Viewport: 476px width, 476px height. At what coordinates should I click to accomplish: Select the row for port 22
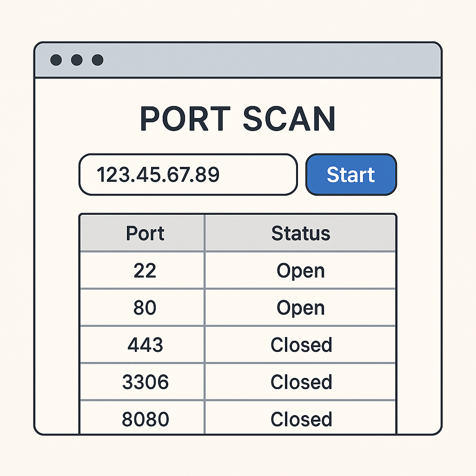[145, 271]
